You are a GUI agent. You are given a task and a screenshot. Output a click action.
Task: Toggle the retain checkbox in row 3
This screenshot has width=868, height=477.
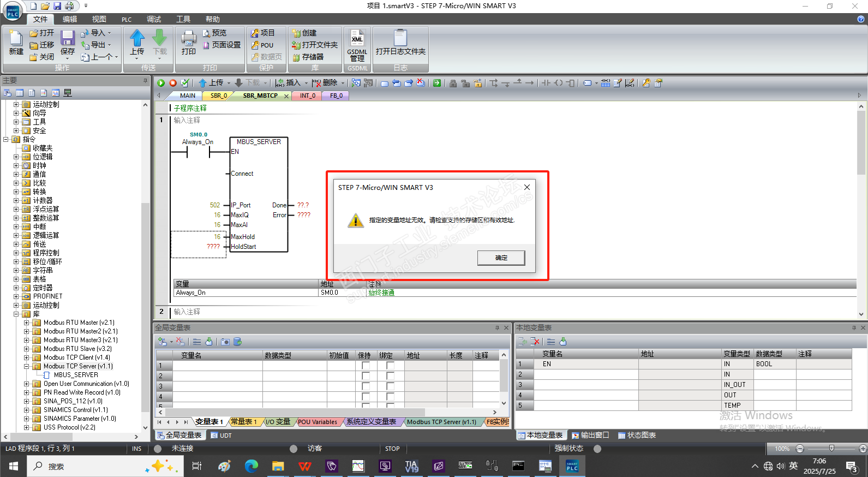tap(366, 386)
